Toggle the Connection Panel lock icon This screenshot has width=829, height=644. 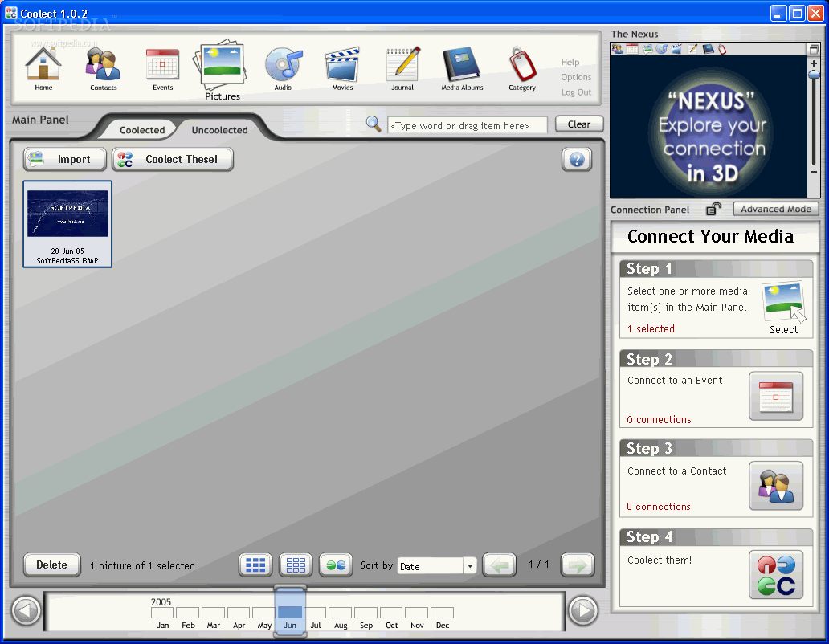tap(713, 209)
